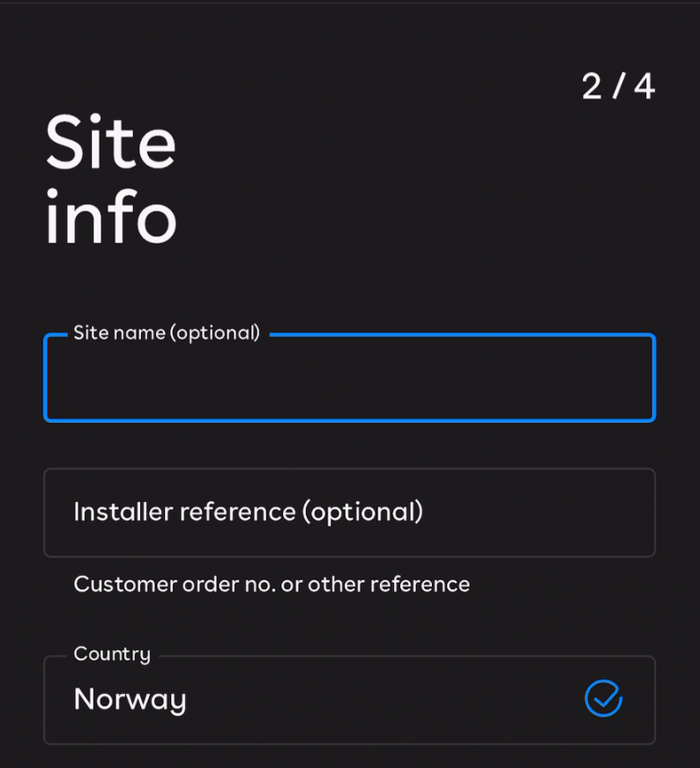This screenshot has height=768, width=700.
Task: Click the total step number "4"
Action: click(644, 86)
